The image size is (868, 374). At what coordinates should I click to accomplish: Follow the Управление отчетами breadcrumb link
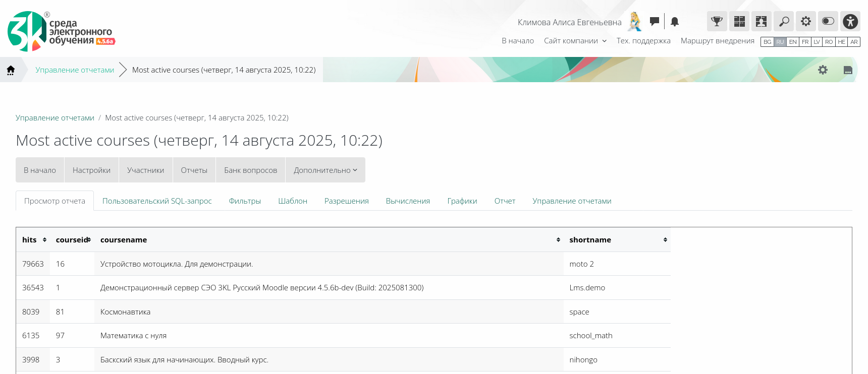(x=75, y=70)
